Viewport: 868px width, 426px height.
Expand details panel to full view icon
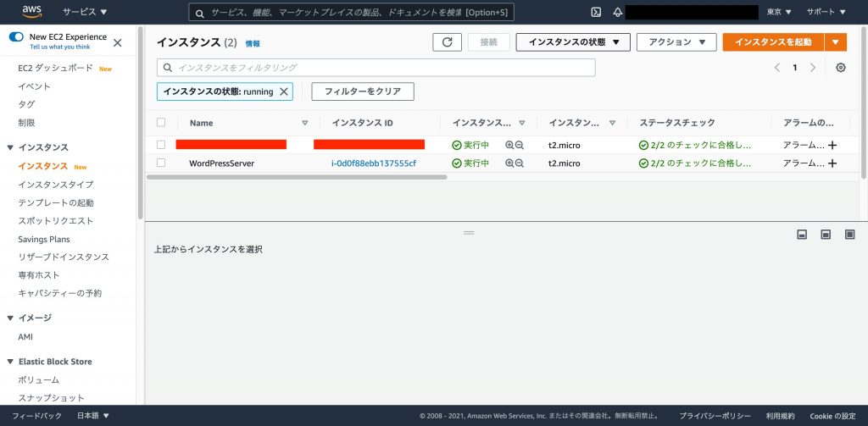tap(850, 235)
